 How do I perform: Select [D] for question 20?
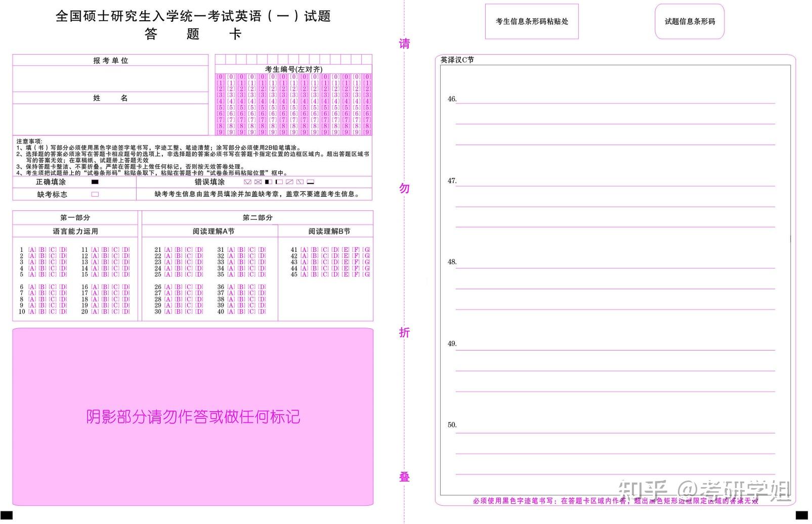click(x=126, y=312)
